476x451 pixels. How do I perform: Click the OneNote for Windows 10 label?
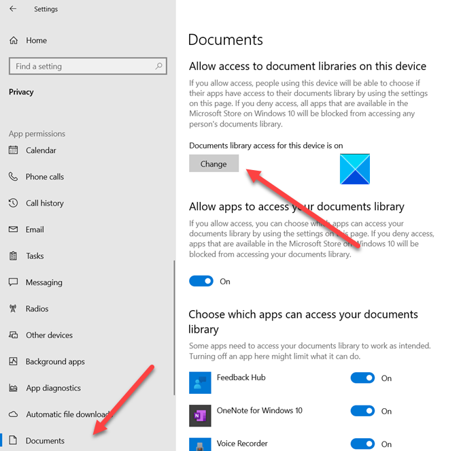coord(260,410)
